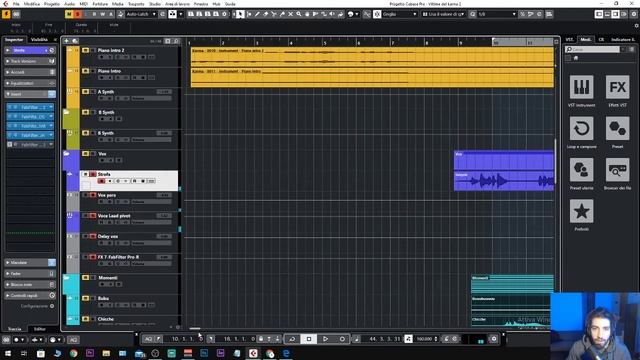
Task: Select the Split scissors tool
Action: click(x=274, y=14)
